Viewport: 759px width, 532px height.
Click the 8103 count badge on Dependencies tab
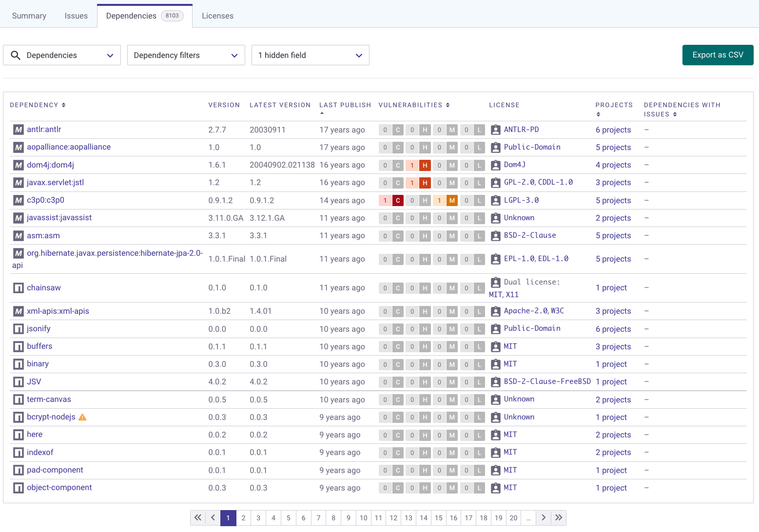[172, 16]
